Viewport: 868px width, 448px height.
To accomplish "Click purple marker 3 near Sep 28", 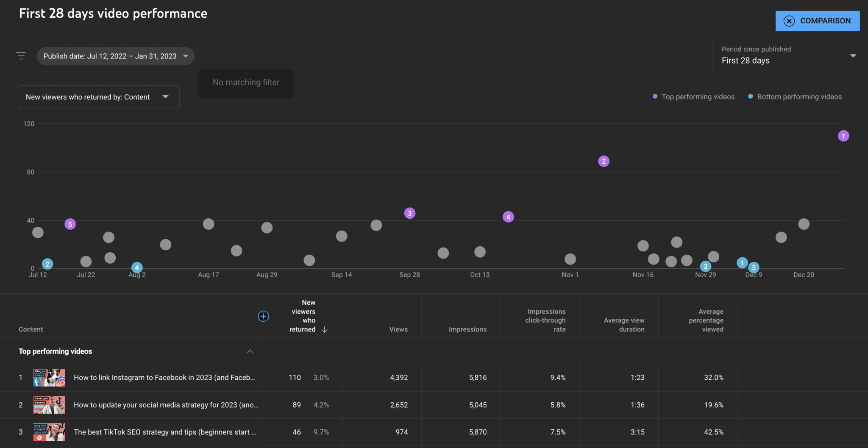I will point(409,213).
